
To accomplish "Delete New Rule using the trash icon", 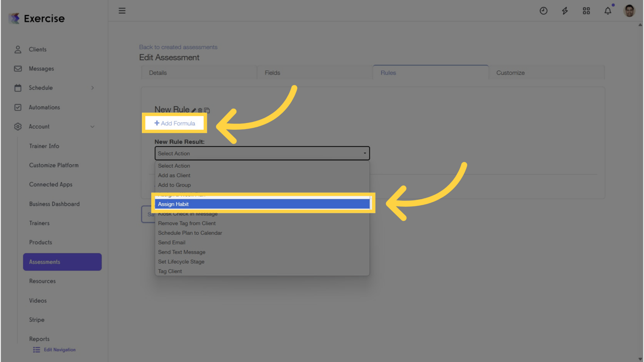I will (200, 109).
